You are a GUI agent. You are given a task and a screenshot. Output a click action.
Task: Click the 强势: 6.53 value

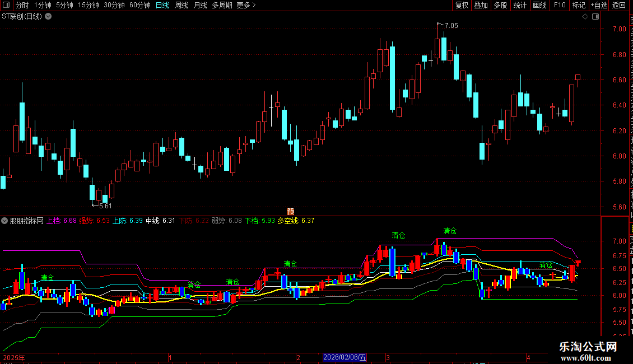(x=95, y=221)
